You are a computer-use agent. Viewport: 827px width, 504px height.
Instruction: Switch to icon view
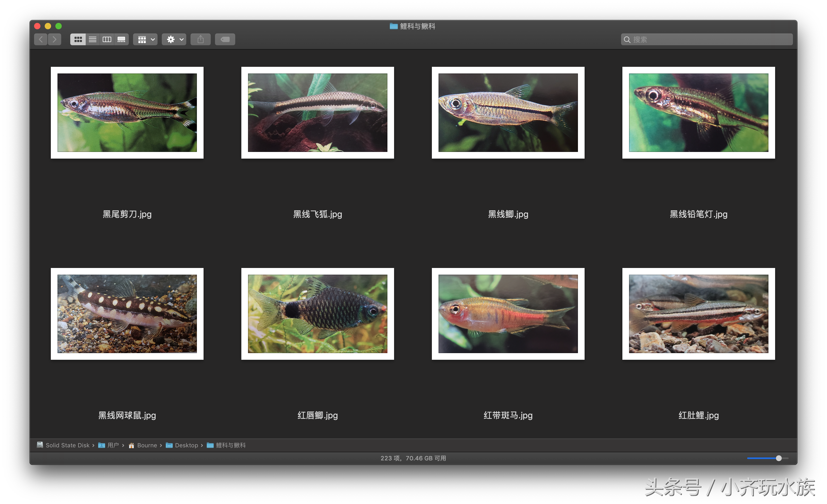(78, 40)
